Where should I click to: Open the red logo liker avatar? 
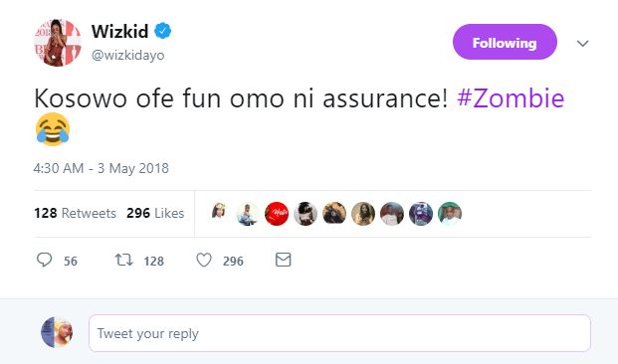(277, 214)
